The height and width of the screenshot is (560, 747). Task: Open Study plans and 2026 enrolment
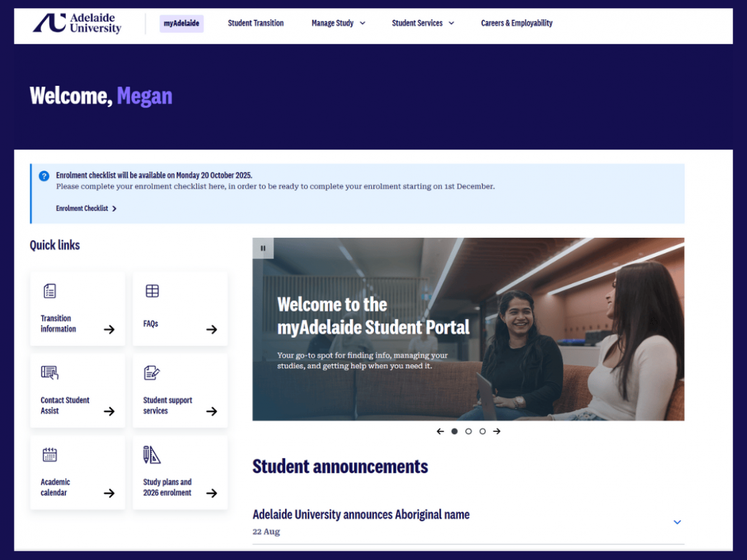point(180,473)
